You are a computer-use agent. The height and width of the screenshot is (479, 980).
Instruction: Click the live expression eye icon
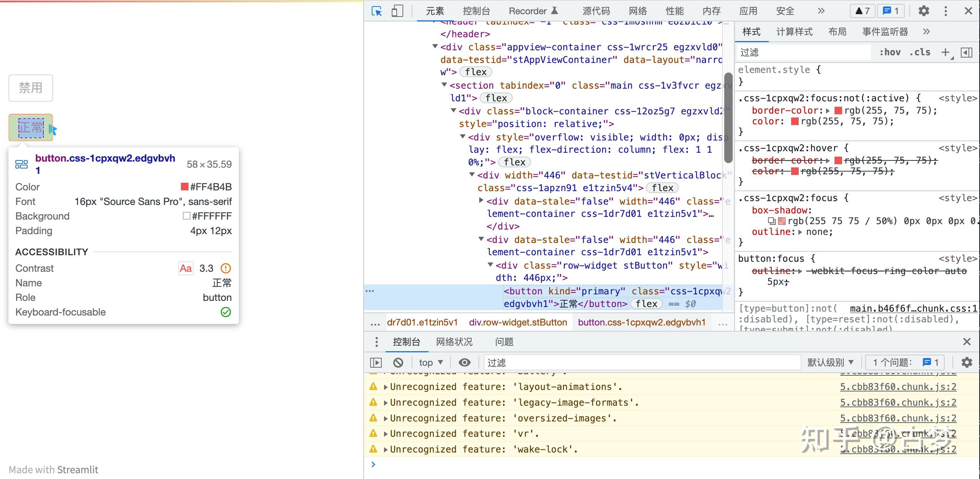click(x=464, y=362)
